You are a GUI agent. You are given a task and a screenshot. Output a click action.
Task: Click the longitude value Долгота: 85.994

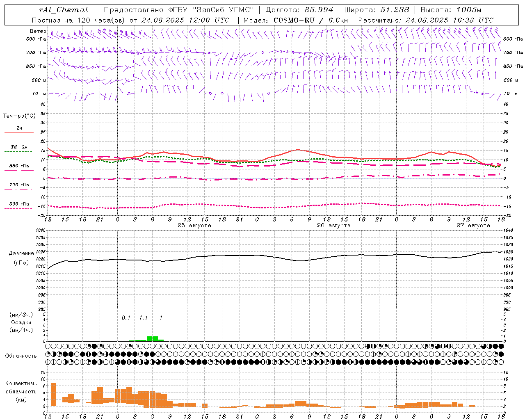point(299,10)
